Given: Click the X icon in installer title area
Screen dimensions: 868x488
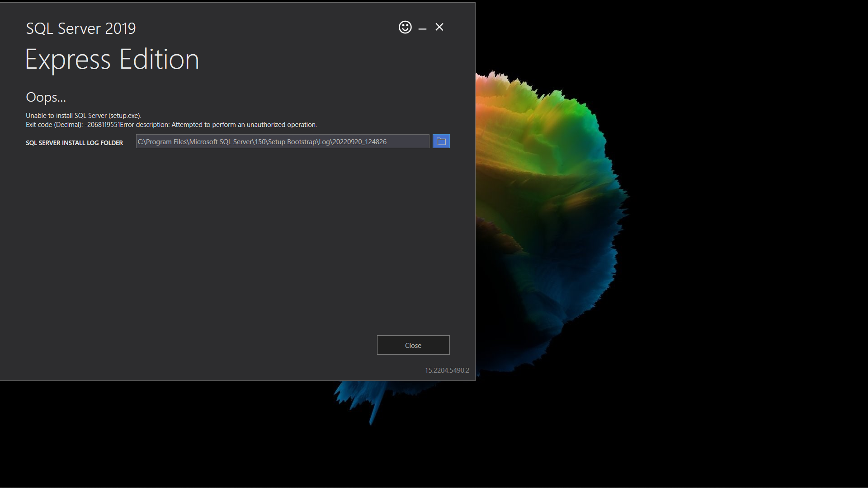Looking at the screenshot, I should tap(439, 27).
